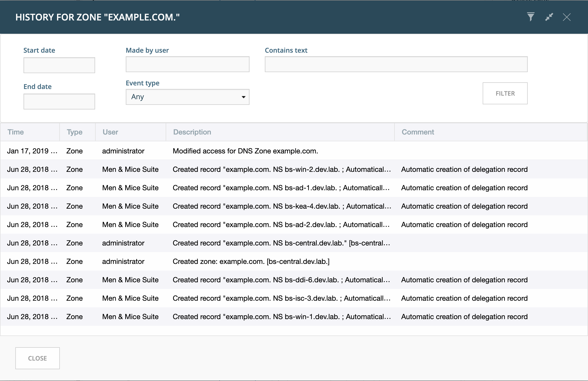Click the Contains text field
The width and height of the screenshot is (588, 381).
click(396, 64)
